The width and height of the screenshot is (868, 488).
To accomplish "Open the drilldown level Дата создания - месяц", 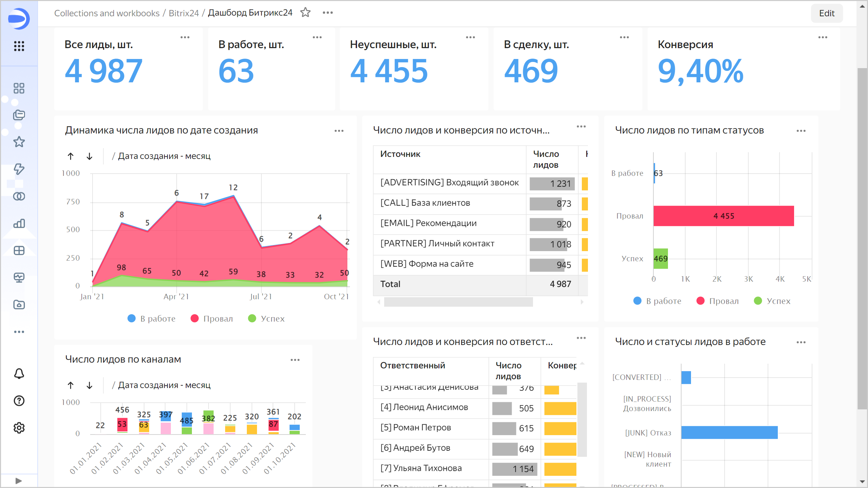I will tap(164, 156).
